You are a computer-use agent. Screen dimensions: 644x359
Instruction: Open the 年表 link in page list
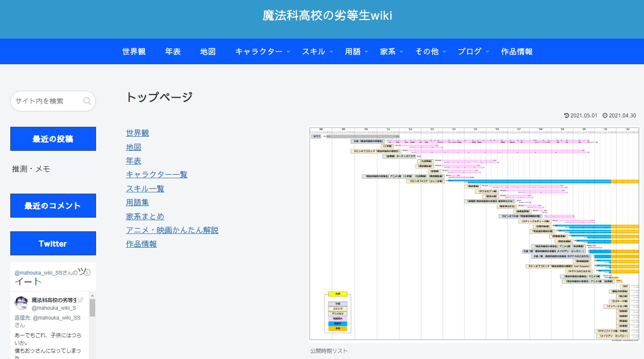134,161
